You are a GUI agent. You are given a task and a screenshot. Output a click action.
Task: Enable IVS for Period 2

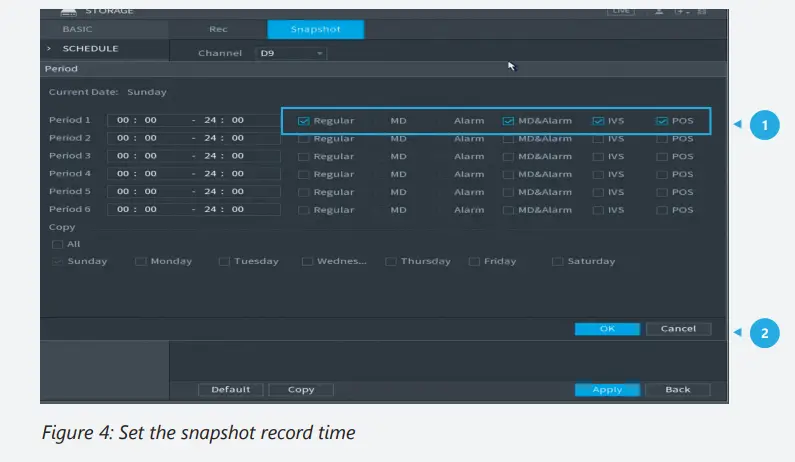coord(598,139)
